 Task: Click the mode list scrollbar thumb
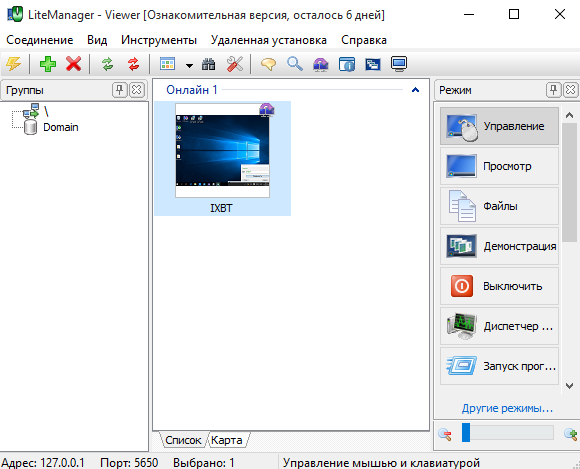click(569, 182)
